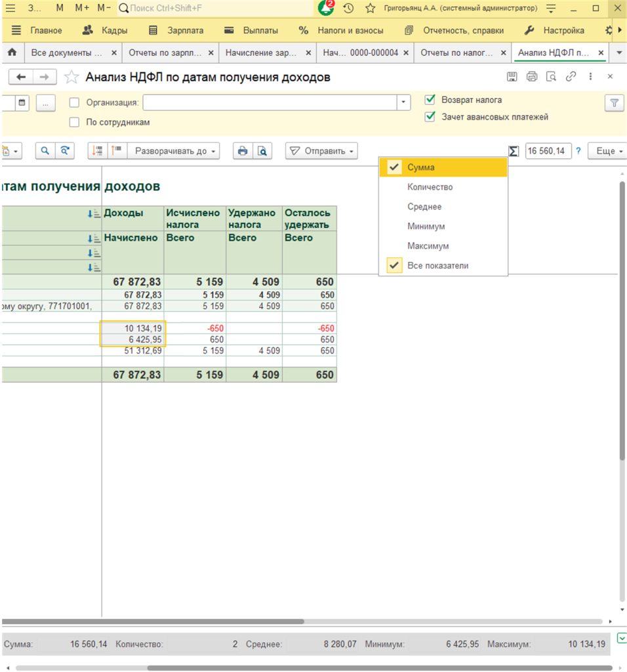Click the sigma sum icon
The image size is (627, 672).
tap(514, 151)
